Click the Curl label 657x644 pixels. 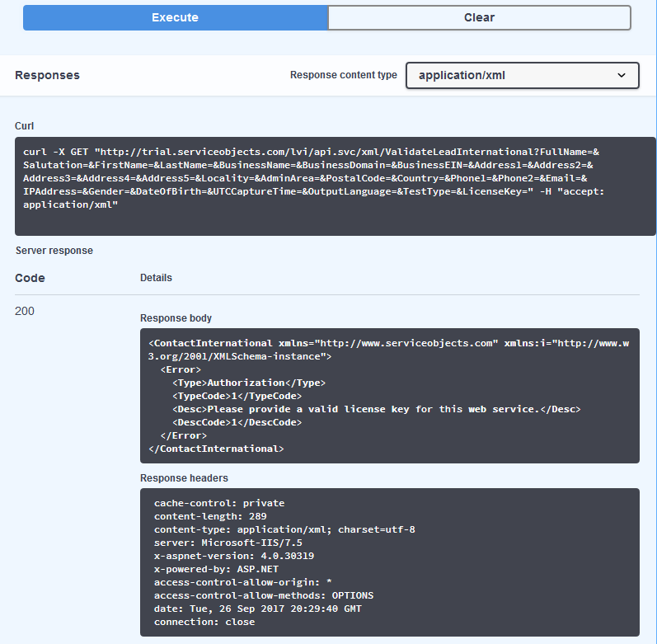tap(24, 126)
